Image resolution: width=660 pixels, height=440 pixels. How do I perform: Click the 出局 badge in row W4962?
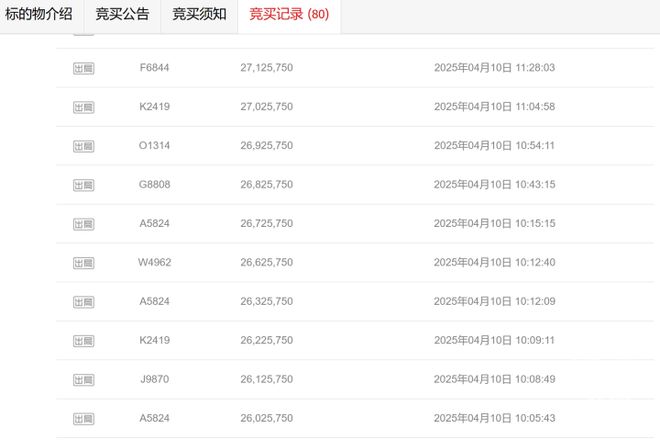point(84,263)
